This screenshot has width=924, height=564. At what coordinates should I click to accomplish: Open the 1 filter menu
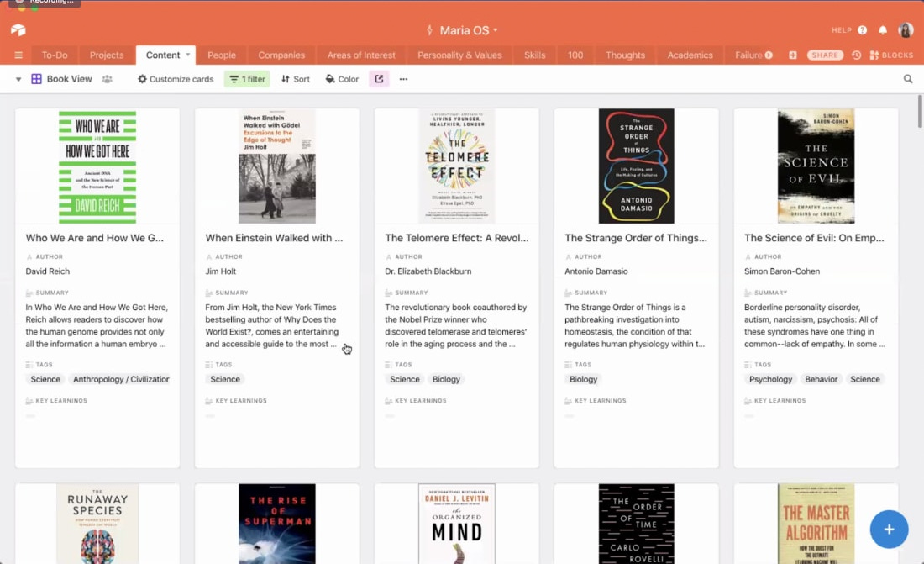point(247,79)
